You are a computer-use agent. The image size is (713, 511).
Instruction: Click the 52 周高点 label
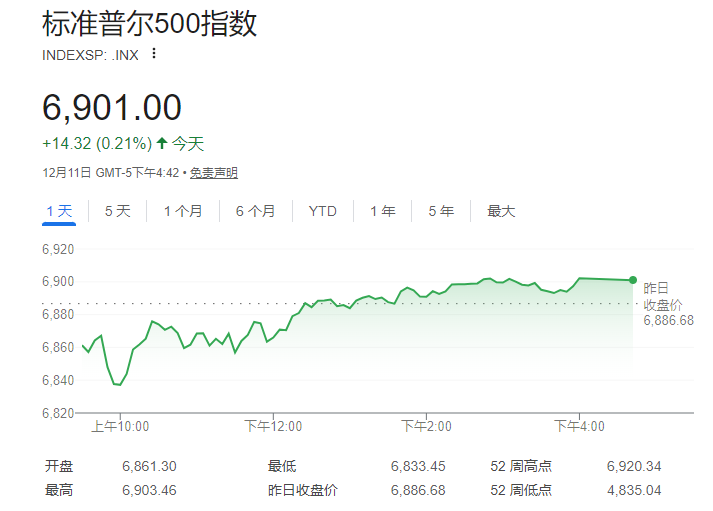(521, 466)
